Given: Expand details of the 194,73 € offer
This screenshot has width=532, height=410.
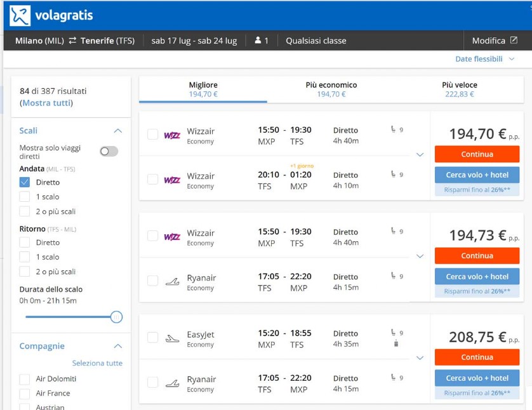Looking at the screenshot, I should coord(420,256).
